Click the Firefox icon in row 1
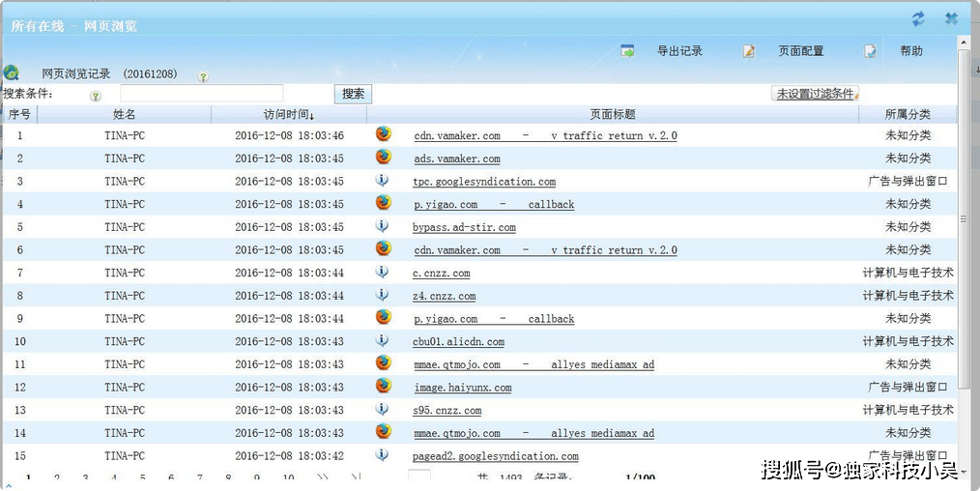 click(x=383, y=133)
